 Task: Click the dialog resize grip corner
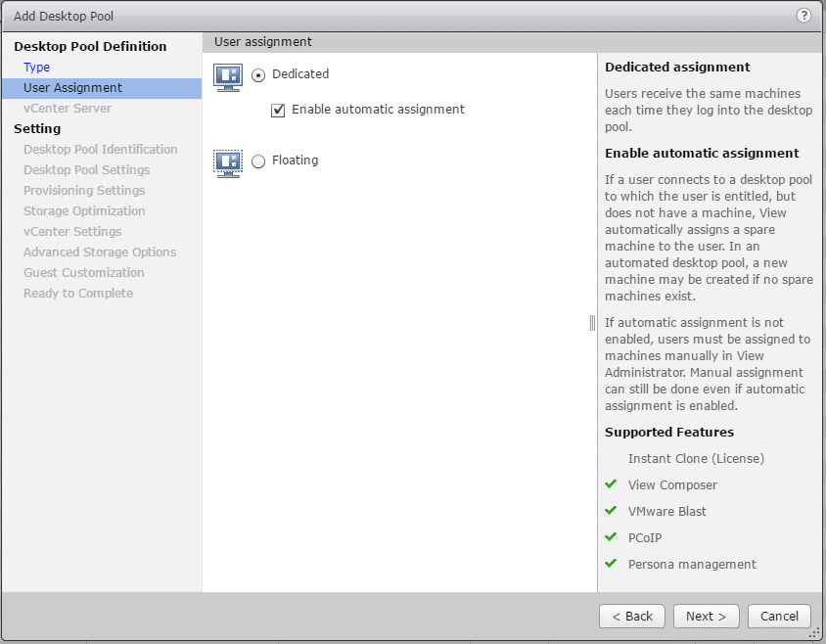pyautogui.click(x=814, y=632)
